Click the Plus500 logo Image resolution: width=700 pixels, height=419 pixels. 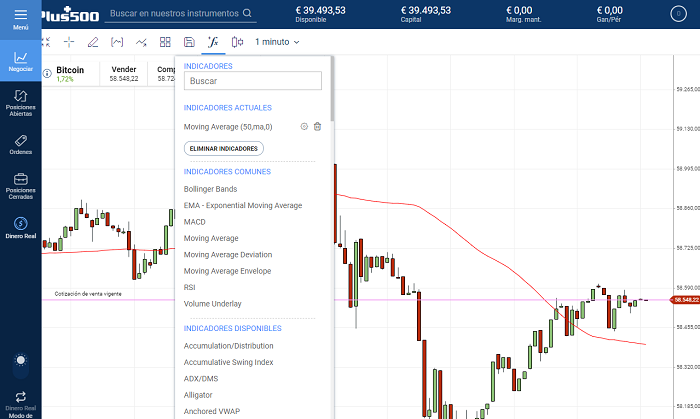point(70,15)
